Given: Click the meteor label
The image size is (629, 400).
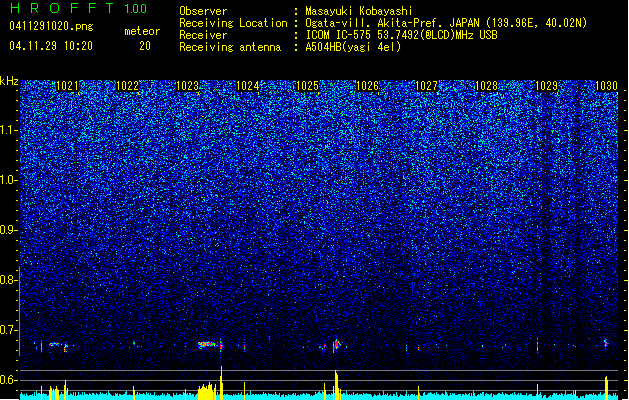Looking at the screenshot, I should 142,31.
